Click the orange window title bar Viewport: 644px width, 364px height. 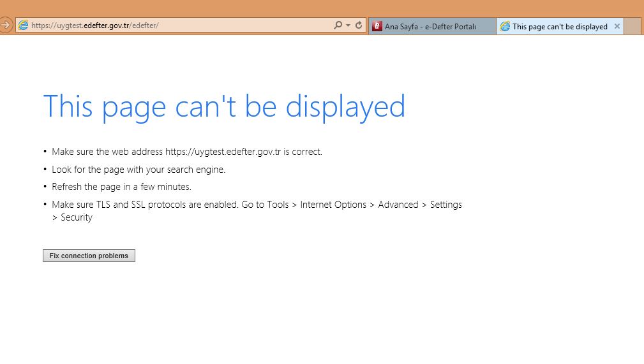pos(319,8)
